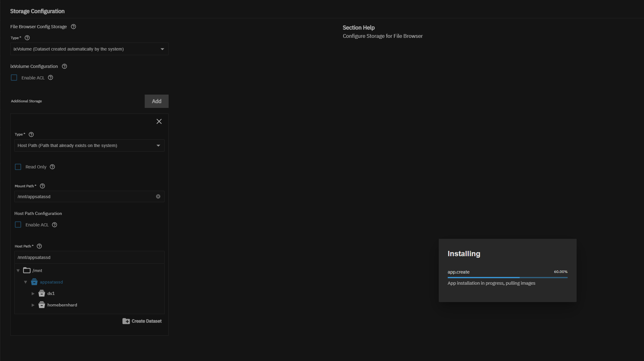Open help tooltip for Read Only option
The width and height of the screenshot is (644, 361).
pyautogui.click(x=52, y=167)
